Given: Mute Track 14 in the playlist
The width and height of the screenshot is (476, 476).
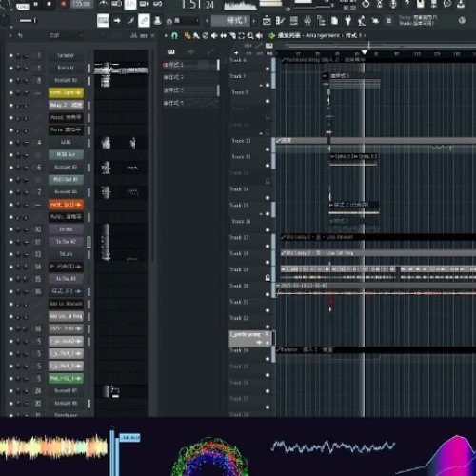Looking at the screenshot, I should pyautogui.click(x=268, y=198).
